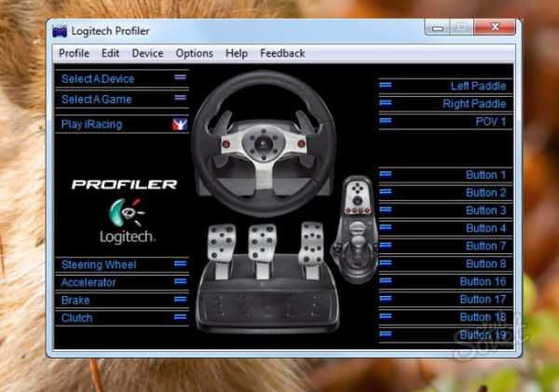Click the Button 16 label
The width and height of the screenshot is (559, 392).
click(x=483, y=282)
